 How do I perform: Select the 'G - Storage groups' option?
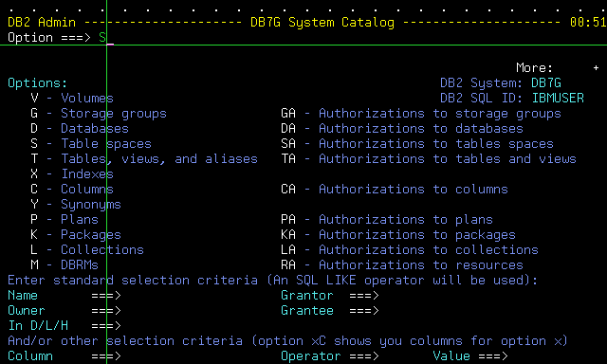click(99, 114)
